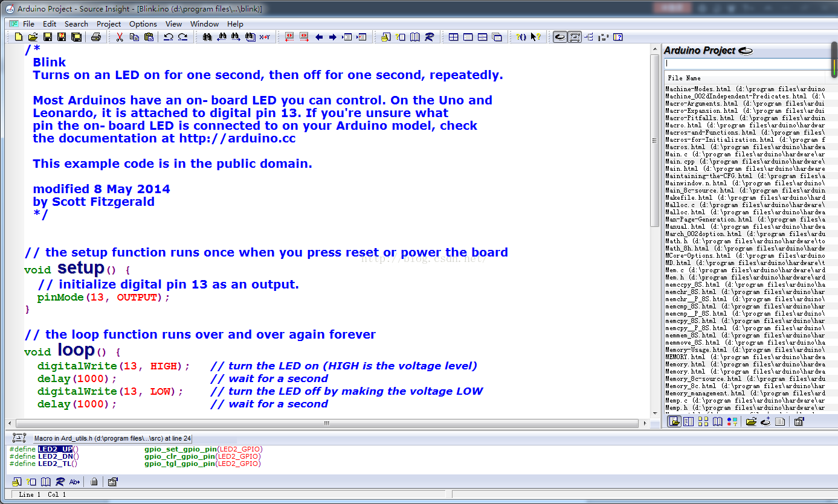Click the Clip Window toolbar button beside the Relation icon
Image resolution: width=838 pixels, height=504 pixels.
pyautogui.click(x=603, y=37)
